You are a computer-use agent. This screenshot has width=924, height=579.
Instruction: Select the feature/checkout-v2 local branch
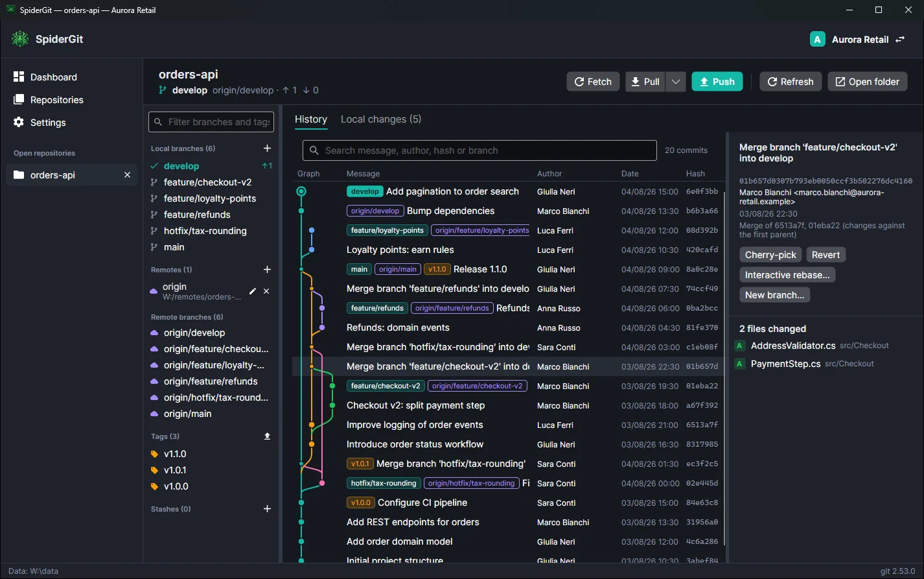211,182
